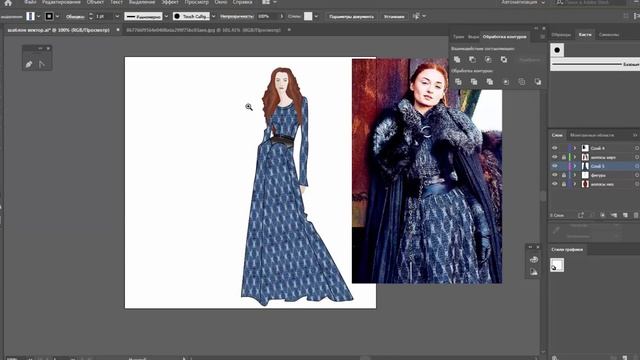Open the Эффект menu
This screenshot has width=640, height=360.
tap(170, 2)
